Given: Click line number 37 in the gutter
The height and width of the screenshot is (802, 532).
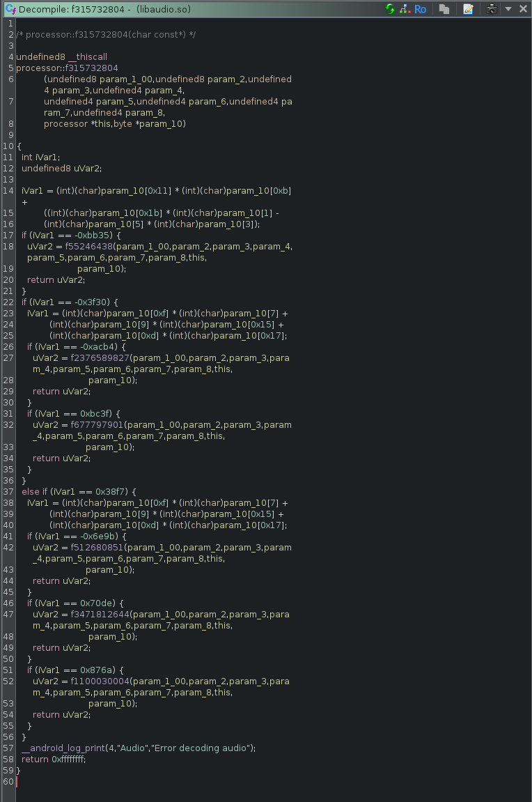Looking at the screenshot, I should [x=8, y=492].
